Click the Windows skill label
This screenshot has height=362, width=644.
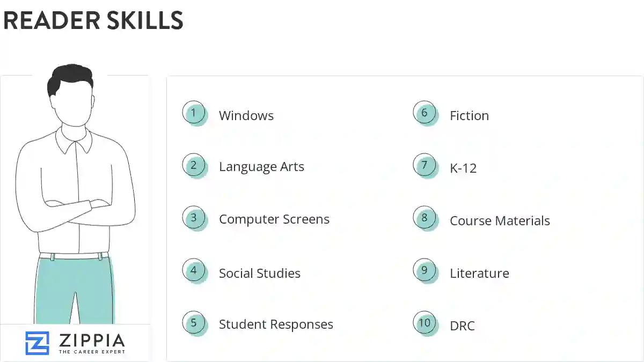246,116
